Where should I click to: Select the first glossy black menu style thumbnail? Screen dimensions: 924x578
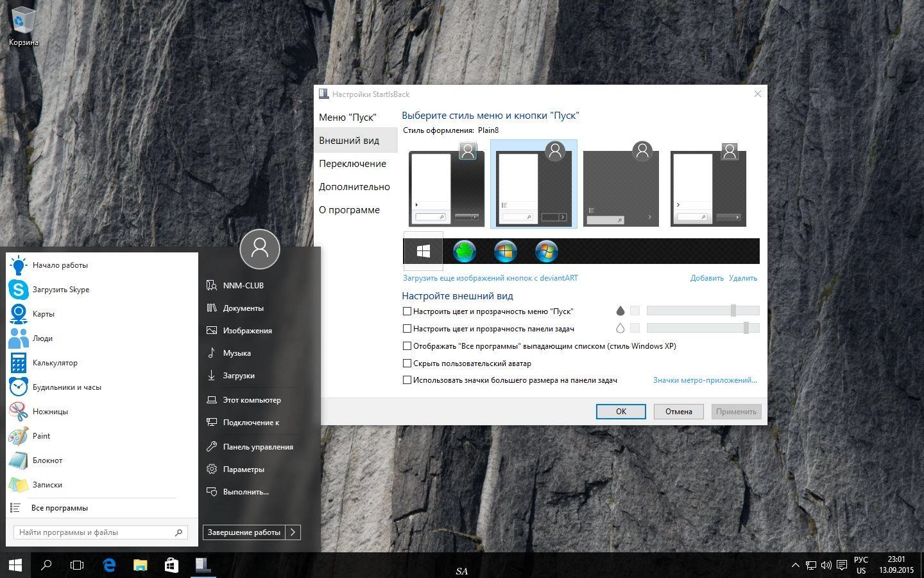click(447, 184)
